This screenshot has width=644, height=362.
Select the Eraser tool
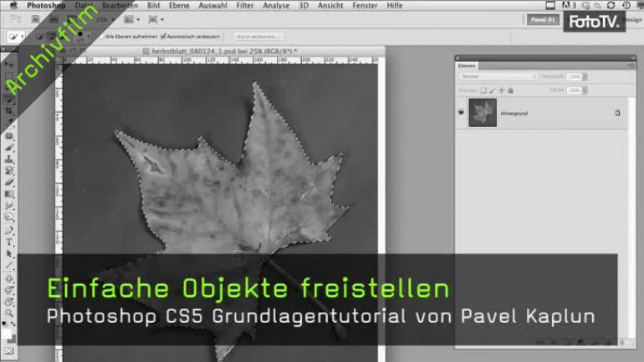coord(9,181)
